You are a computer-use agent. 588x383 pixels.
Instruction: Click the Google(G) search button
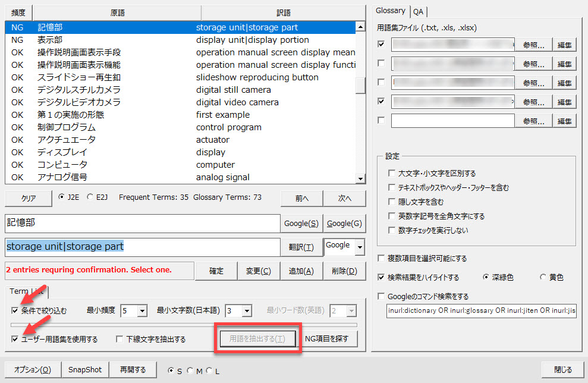click(x=344, y=224)
